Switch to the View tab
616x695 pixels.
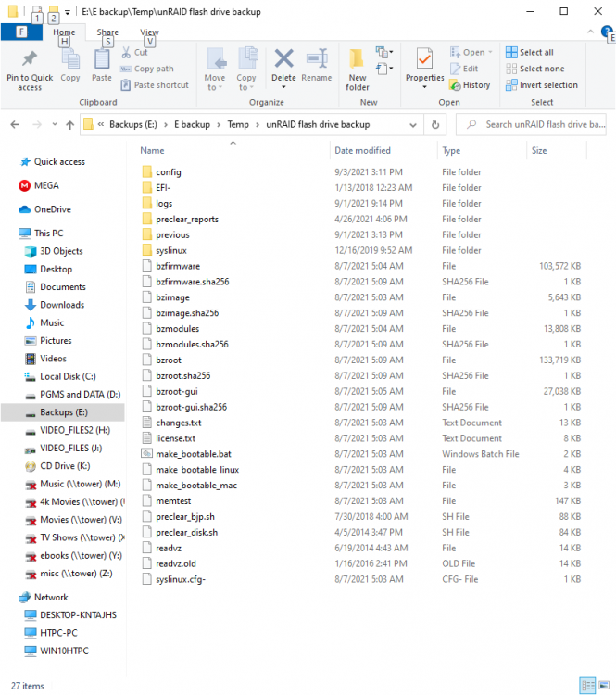[x=149, y=32]
